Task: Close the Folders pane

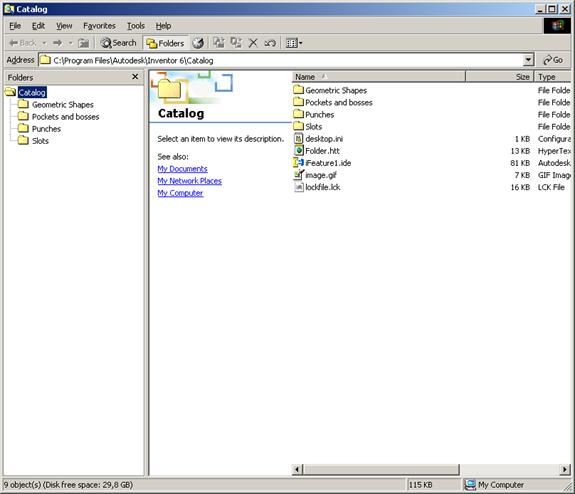Action: click(135, 77)
